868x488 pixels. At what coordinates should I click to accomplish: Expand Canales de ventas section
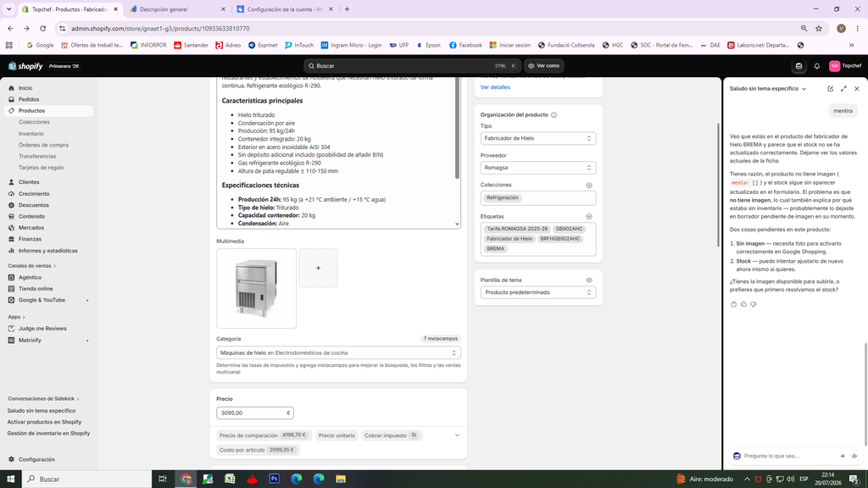(32, 265)
